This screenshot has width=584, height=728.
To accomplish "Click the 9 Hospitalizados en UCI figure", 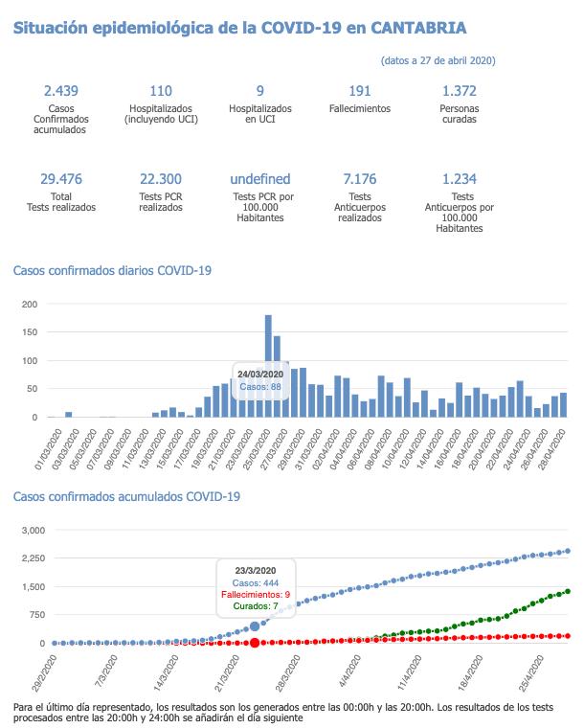I will pyautogui.click(x=259, y=91).
